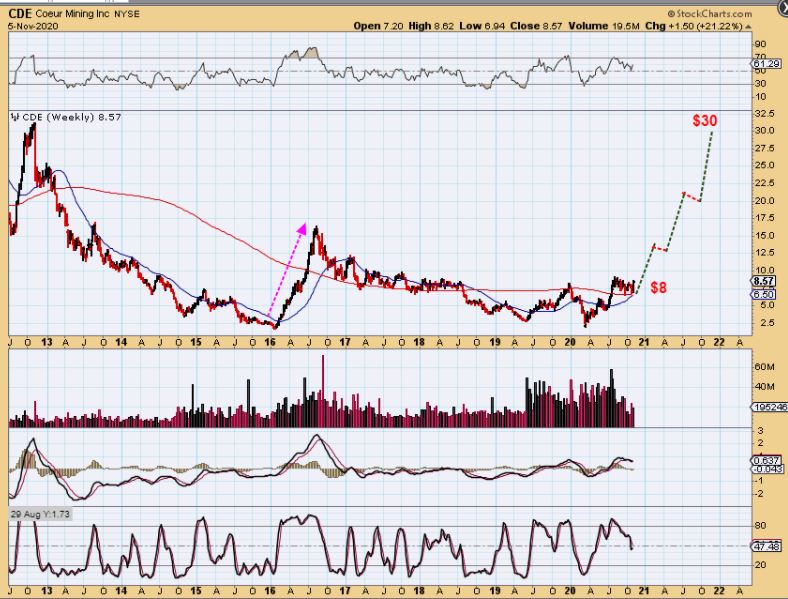Click year 13 on bottom stochastic date axis
The height and width of the screenshot is (599, 788).
46,590
